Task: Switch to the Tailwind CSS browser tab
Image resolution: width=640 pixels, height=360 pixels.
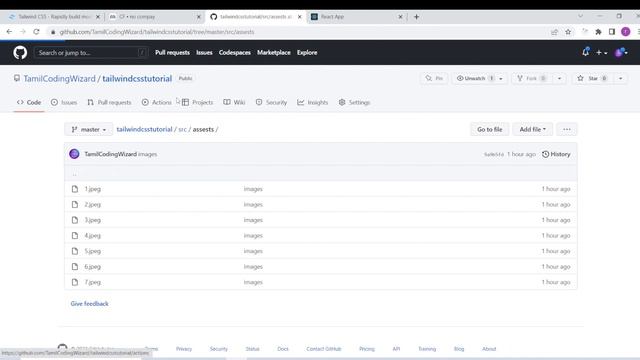Action: [x=53, y=17]
